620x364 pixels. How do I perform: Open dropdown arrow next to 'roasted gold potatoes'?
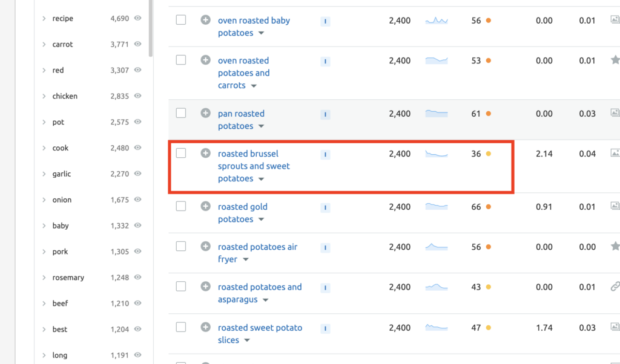click(261, 219)
